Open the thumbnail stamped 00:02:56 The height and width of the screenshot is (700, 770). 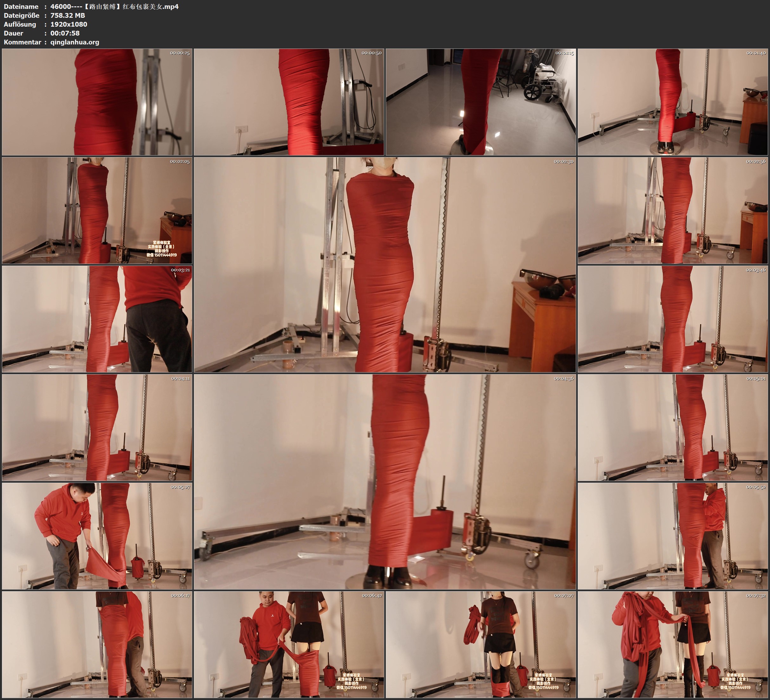pos(673,210)
